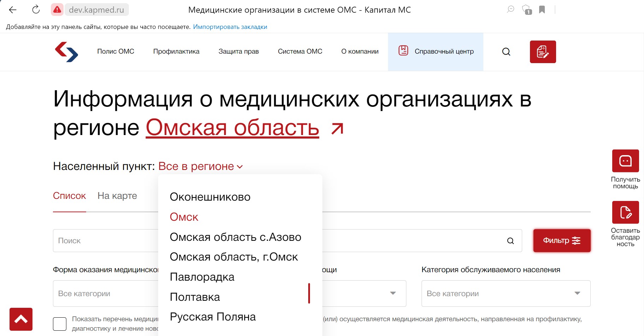Open the header site search magnifier
Screen dimensions: 644x336
pos(506,52)
